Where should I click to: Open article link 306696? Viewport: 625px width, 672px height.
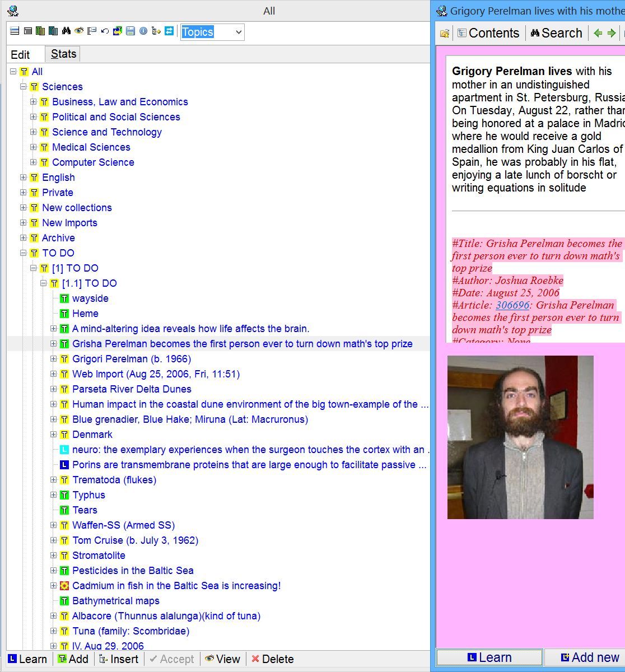[512, 305]
